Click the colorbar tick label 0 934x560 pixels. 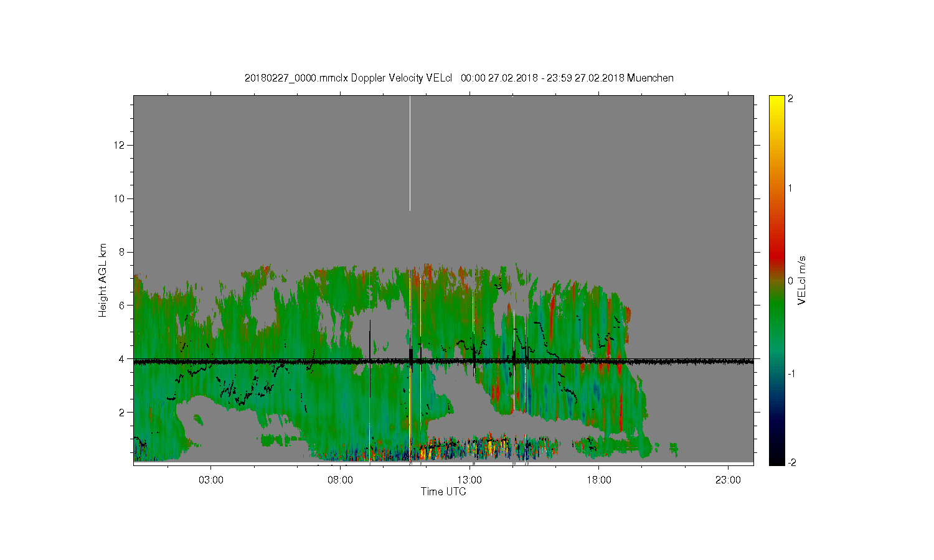[791, 281]
